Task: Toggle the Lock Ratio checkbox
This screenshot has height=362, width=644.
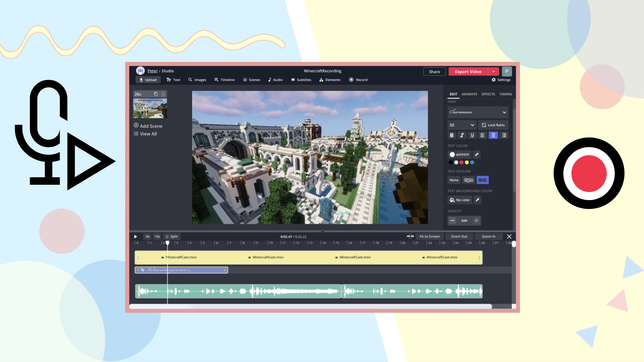Action: coord(493,125)
